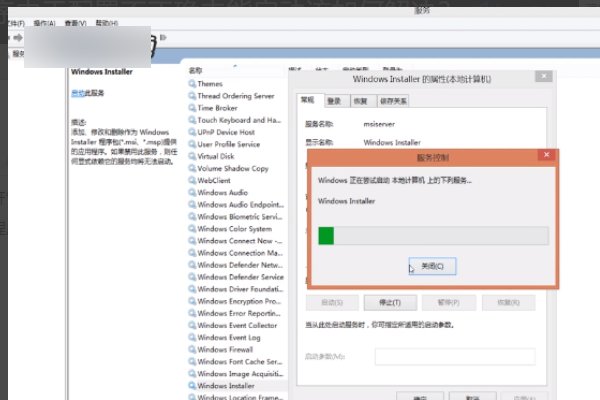
Task: Click the Windows Connect Now icon
Action: tap(192, 240)
